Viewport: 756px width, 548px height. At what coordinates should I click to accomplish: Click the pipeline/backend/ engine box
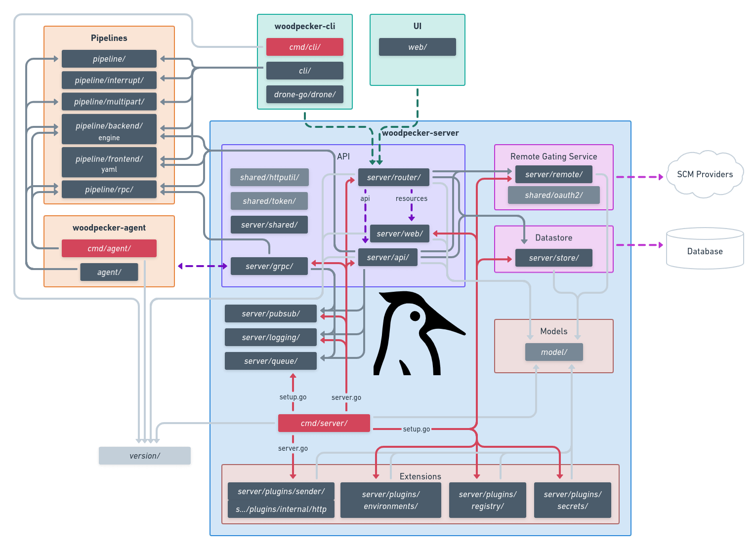109,129
